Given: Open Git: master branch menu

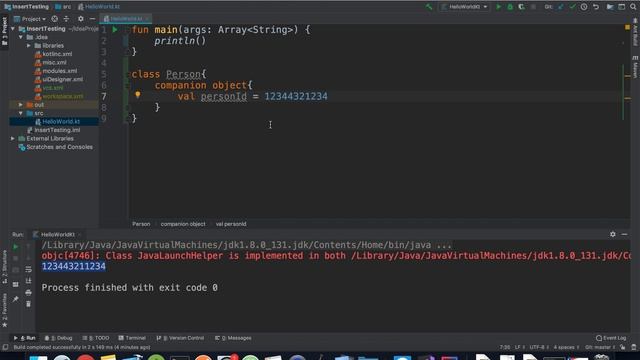Looking at the screenshot, I should pos(600,347).
